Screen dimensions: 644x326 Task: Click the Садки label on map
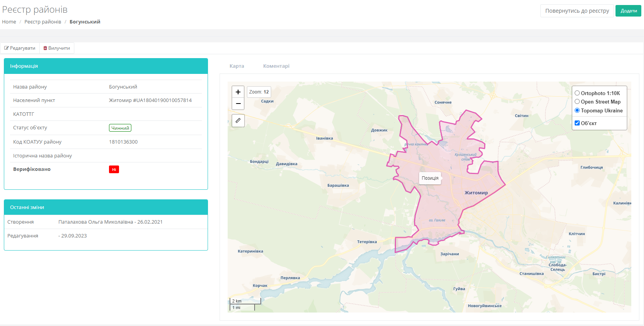267,101
